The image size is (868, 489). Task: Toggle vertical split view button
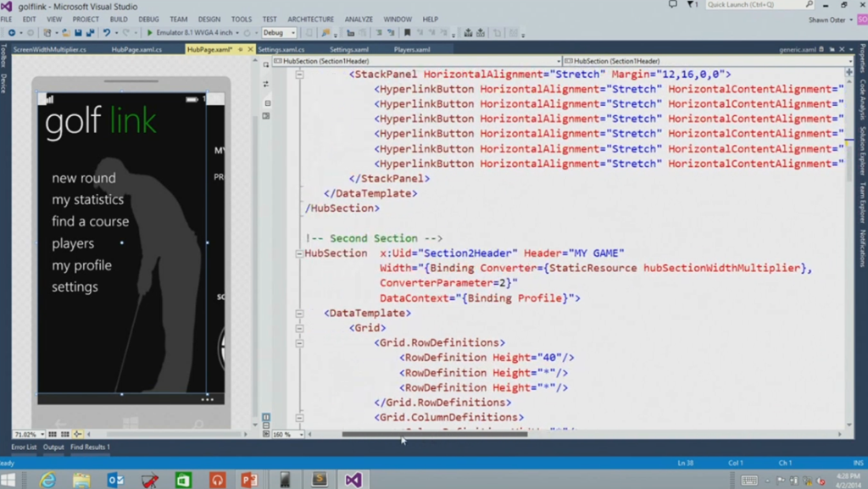pos(266,417)
